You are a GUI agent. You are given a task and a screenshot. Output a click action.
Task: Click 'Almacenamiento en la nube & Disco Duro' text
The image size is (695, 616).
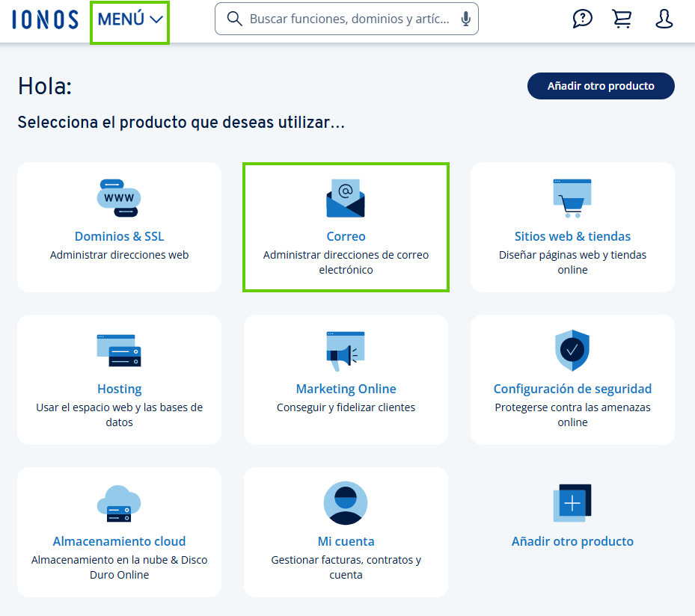pos(119,567)
